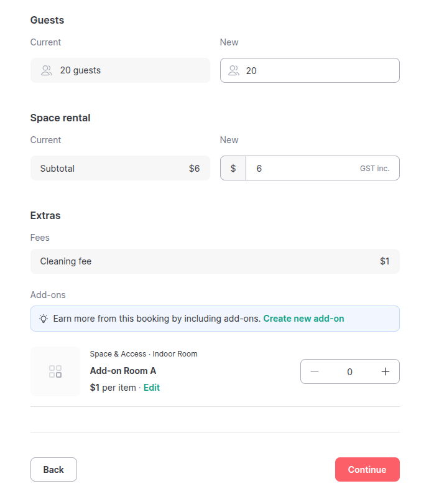Click the guests icon beside 20 guests

coord(47,70)
